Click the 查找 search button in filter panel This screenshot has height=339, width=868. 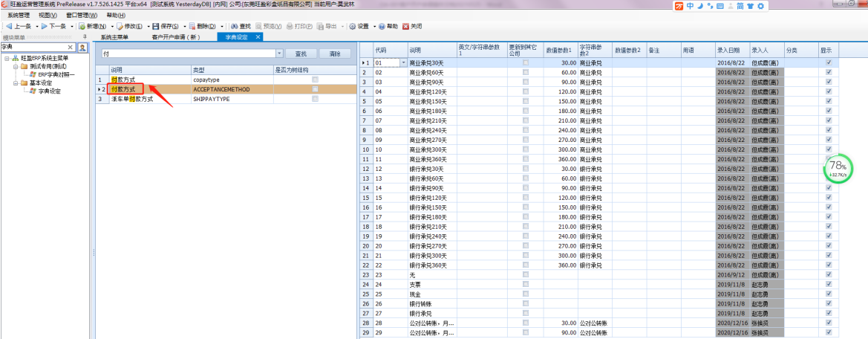click(x=301, y=54)
